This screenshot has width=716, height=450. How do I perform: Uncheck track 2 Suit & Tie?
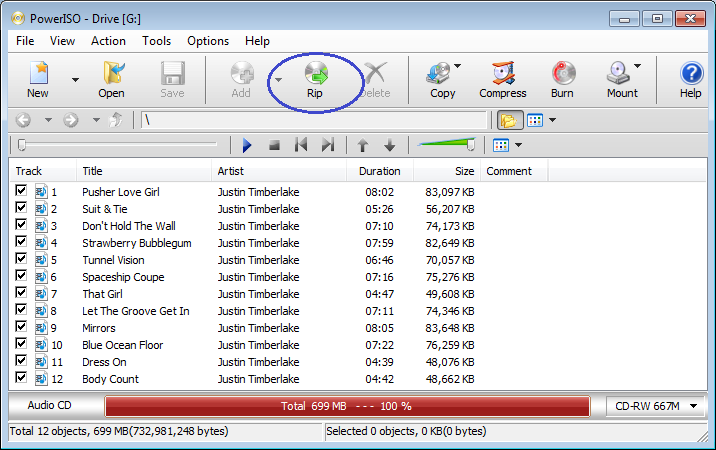tap(21, 207)
